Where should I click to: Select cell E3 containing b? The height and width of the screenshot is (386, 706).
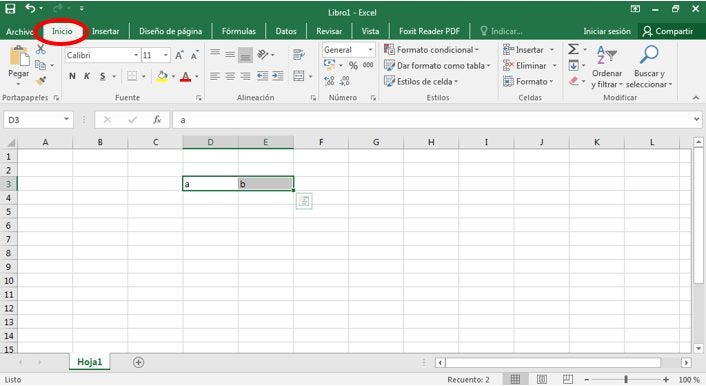click(x=266, y=184)
